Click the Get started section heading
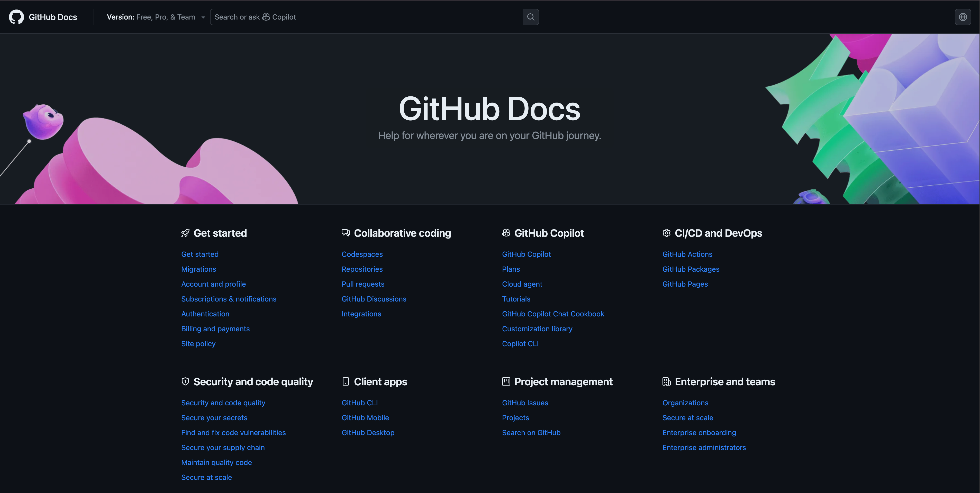The image size is (980, 493). point(220,233)
